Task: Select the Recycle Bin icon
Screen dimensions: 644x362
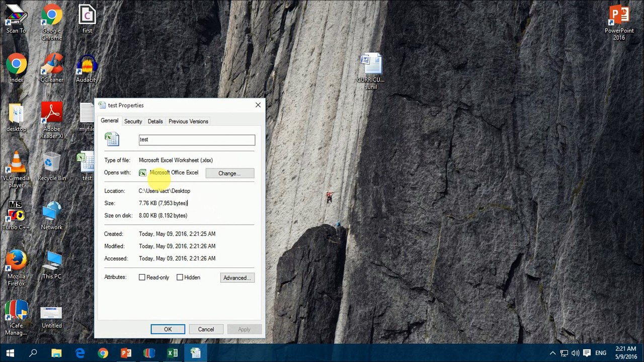Action: click(52, 166)
